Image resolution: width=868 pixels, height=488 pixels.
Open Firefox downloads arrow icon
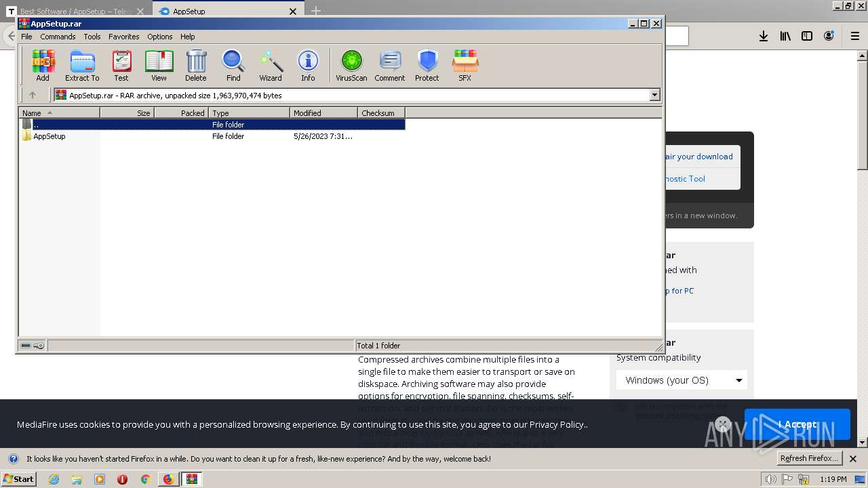tap(764, 36)
